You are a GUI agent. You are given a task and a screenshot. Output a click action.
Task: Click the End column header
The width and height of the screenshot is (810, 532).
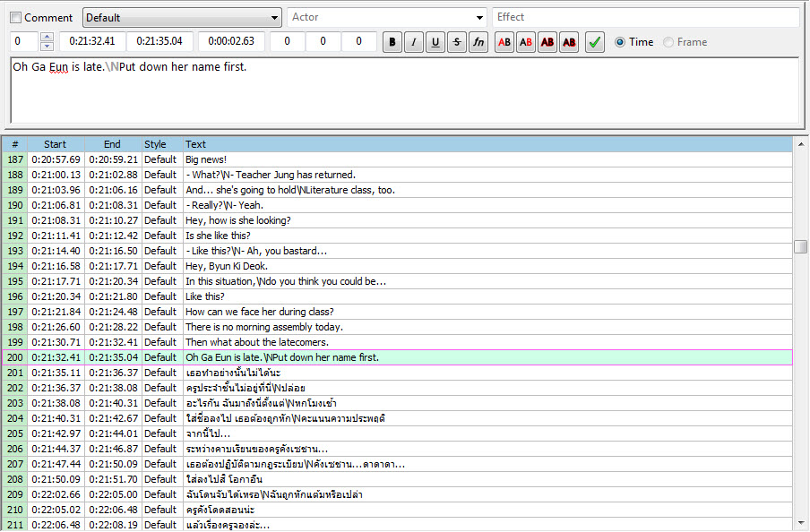(x=112, y=144)
